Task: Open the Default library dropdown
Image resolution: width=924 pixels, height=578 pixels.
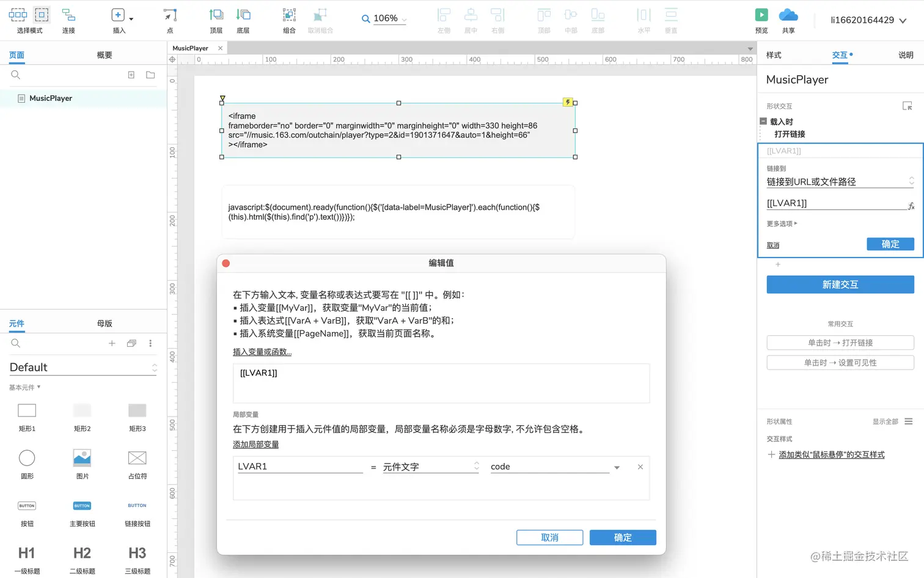Action: click(x=83, y=367)
